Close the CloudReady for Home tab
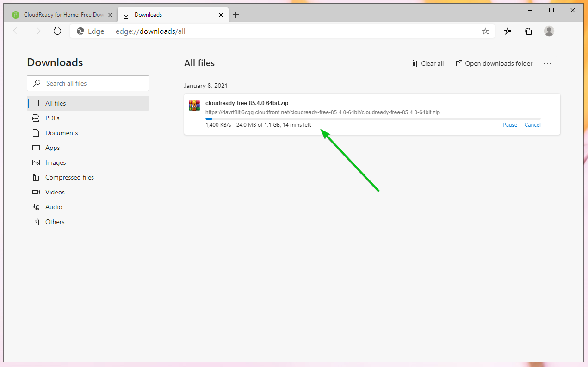Viewport: 588px width, 367px height. (x=110, y=15)
